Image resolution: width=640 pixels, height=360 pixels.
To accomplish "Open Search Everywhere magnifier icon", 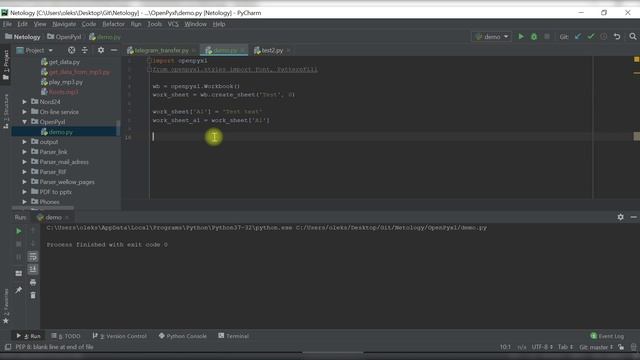I will pyautogui.click(x=633, y=37).
